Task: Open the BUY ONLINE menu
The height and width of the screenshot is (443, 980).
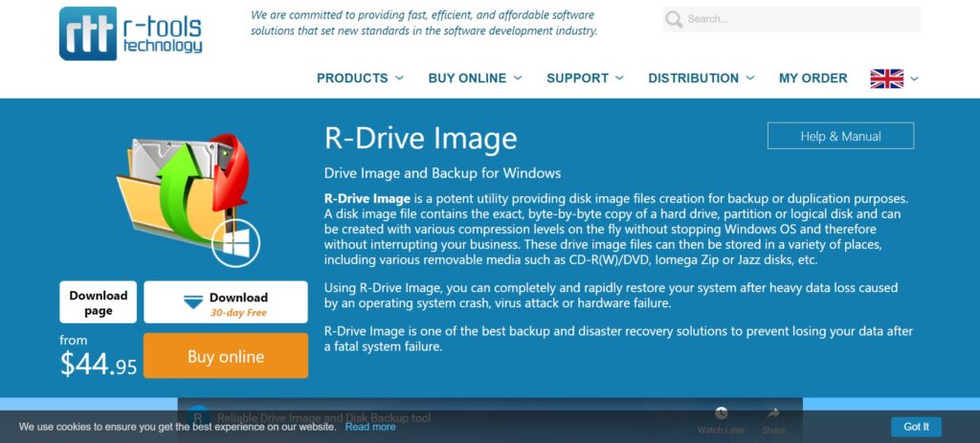Action: coord(467,78)
